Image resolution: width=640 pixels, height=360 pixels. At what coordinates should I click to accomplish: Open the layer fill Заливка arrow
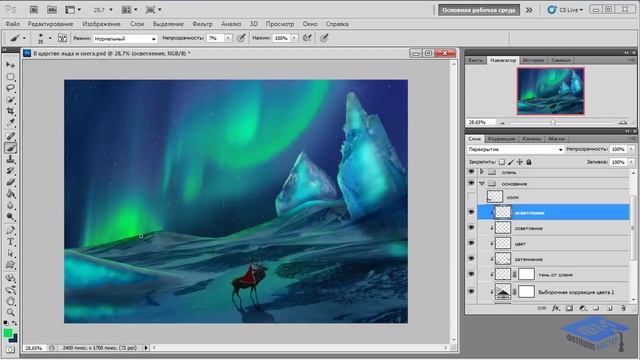pyautogui.click(x=631, y=162)
